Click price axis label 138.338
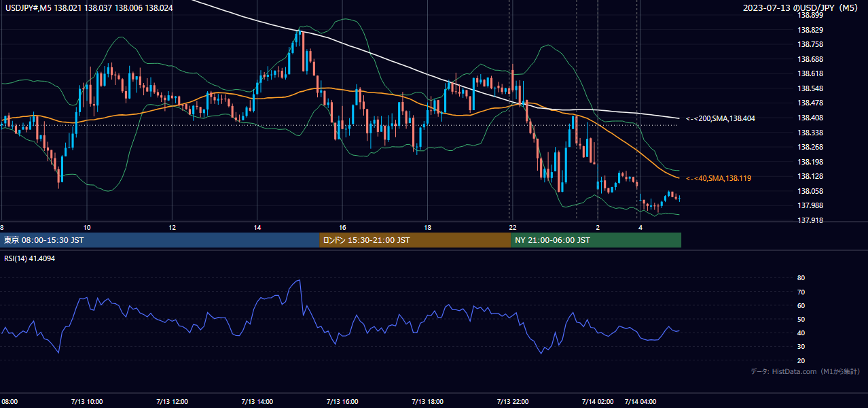868x408 pixels. click(810, 133)
